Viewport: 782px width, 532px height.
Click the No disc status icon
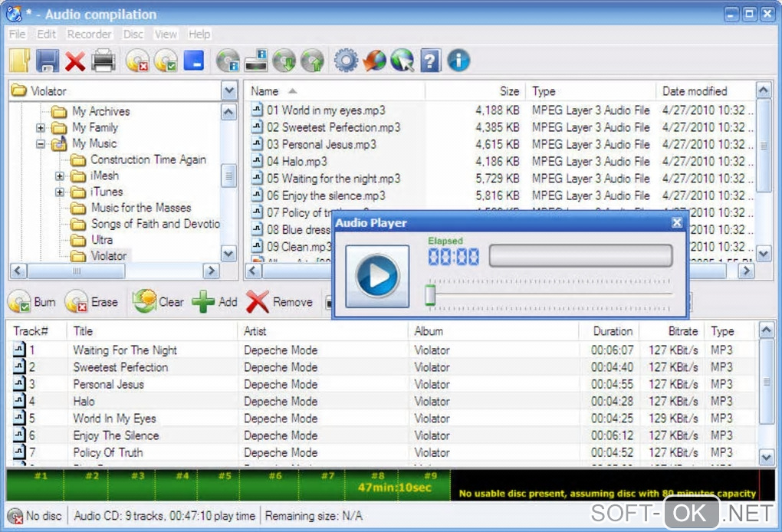click(15, 516)
